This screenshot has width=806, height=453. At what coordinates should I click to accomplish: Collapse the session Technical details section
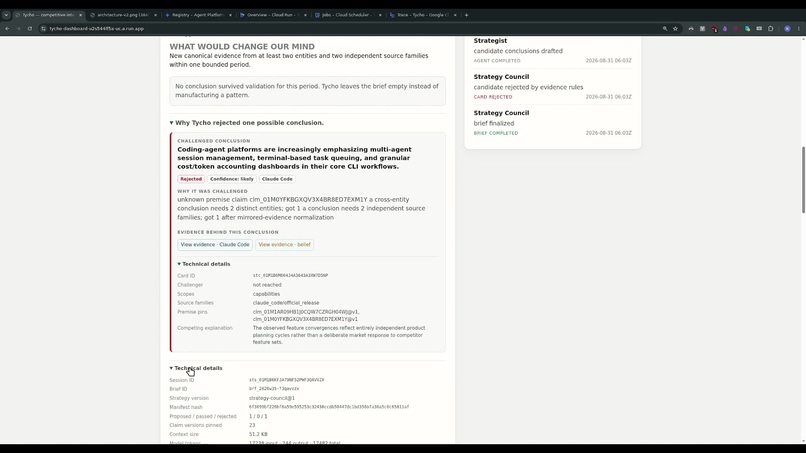tap(196, 368)
